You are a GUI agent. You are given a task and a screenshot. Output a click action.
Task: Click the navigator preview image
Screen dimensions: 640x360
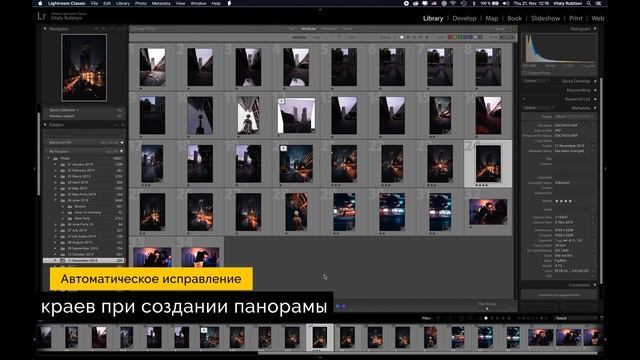[84, 68]
